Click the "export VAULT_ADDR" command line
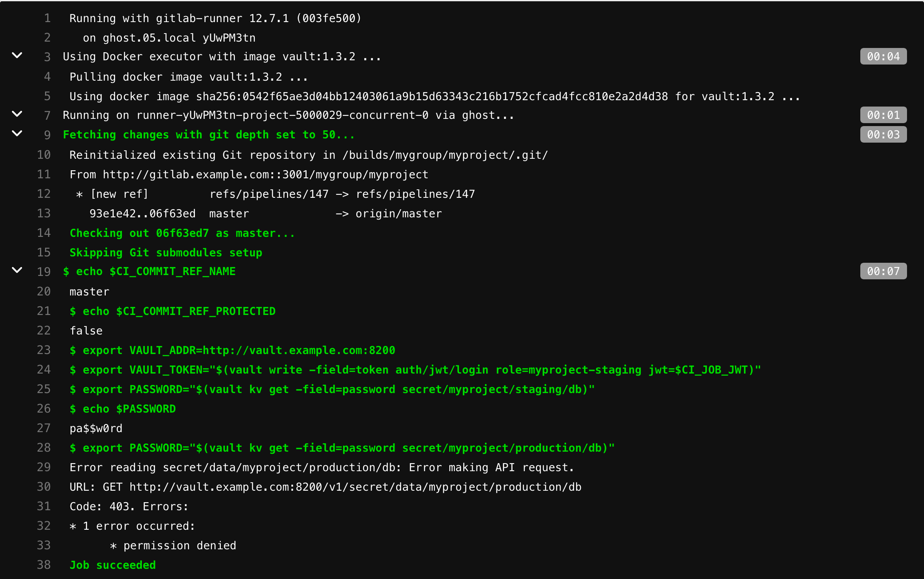This screenshot has height=579, width=924. 232,350
